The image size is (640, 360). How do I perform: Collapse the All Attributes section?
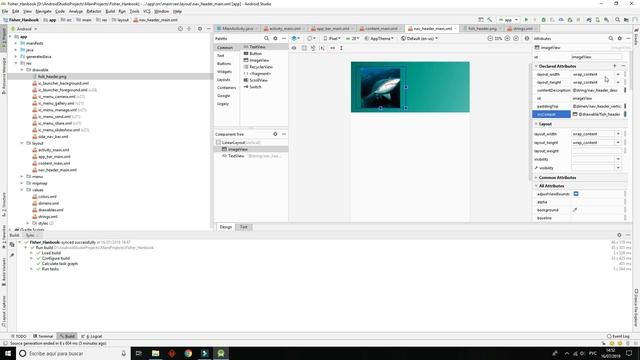point(536,186)
